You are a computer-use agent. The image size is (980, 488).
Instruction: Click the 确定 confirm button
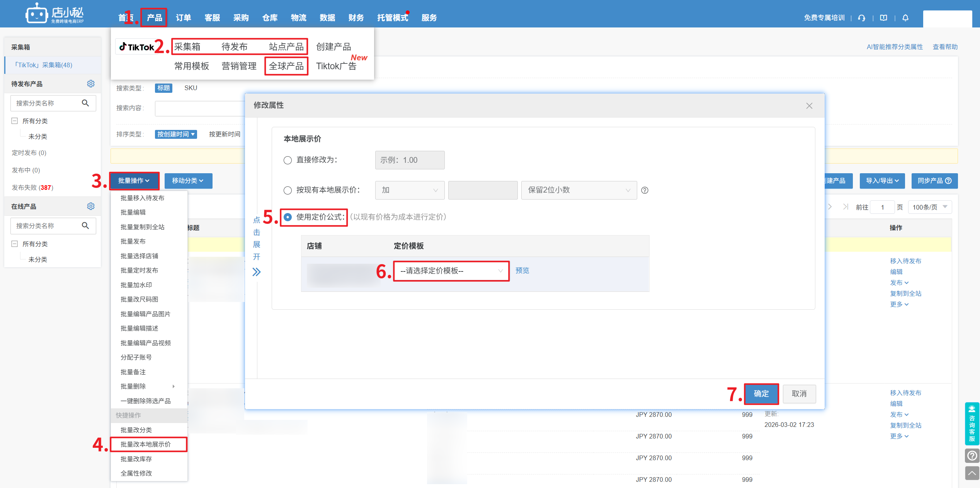pyautogui.click(x=761, y=394)
